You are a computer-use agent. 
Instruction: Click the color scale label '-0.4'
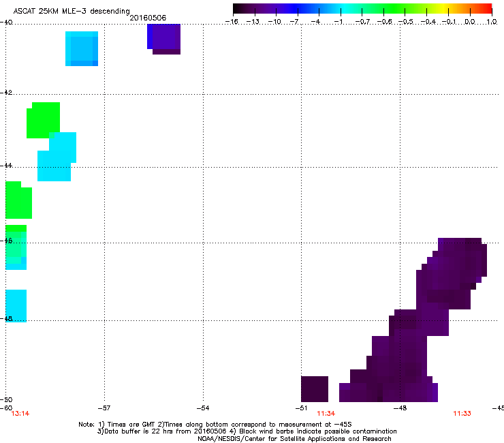[428, 22]
